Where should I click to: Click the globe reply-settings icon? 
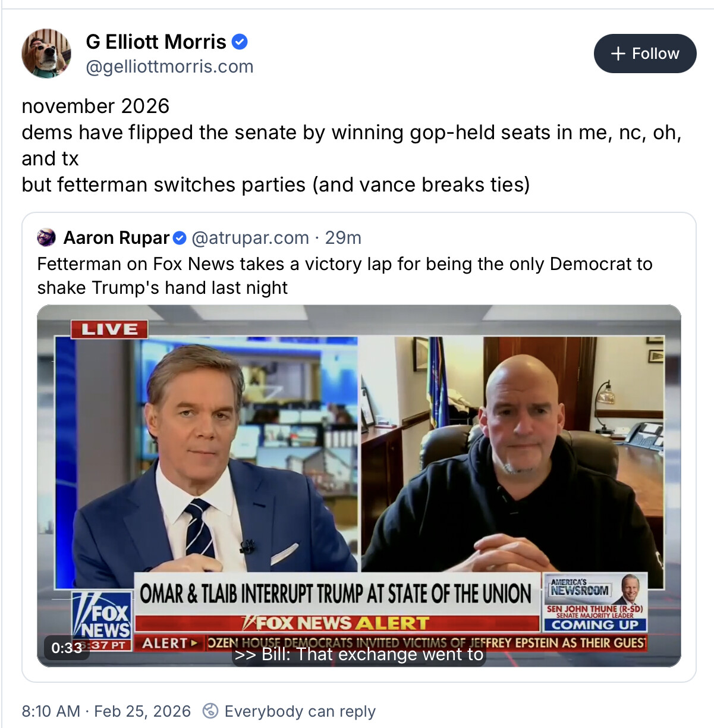[x=210, y=711]
